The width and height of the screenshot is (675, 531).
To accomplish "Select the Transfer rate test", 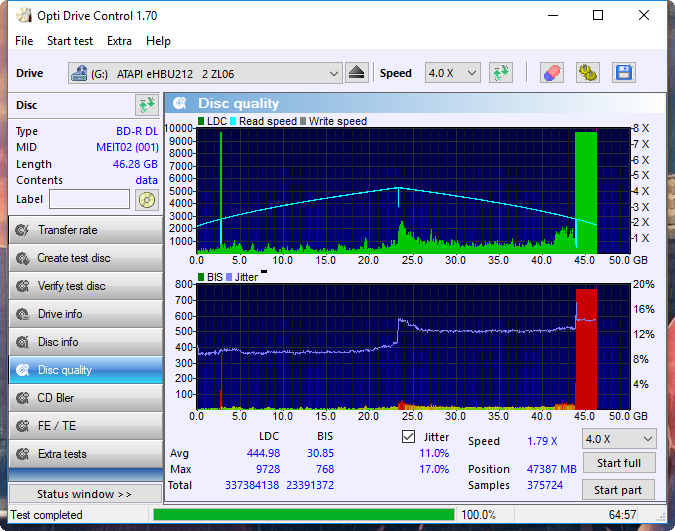I will click(x=86, y=230).
